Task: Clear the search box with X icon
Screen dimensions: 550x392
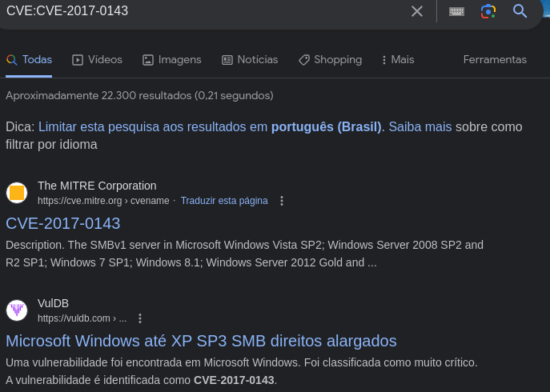Action: point(417,11)
